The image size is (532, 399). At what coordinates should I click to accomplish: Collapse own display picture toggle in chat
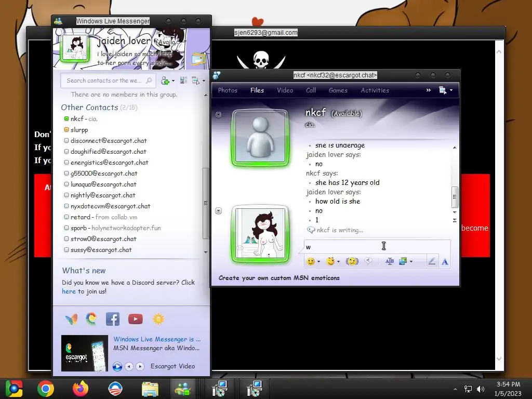[219, 211]
